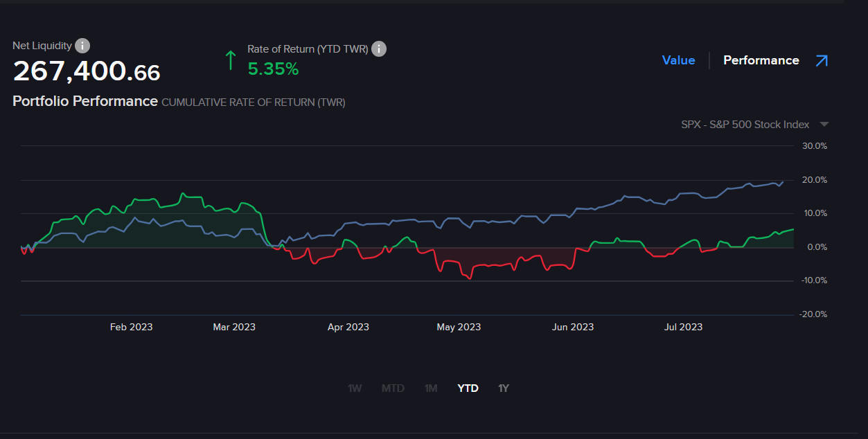
Task: Select the 1M time range
Action: coord(431,388)
